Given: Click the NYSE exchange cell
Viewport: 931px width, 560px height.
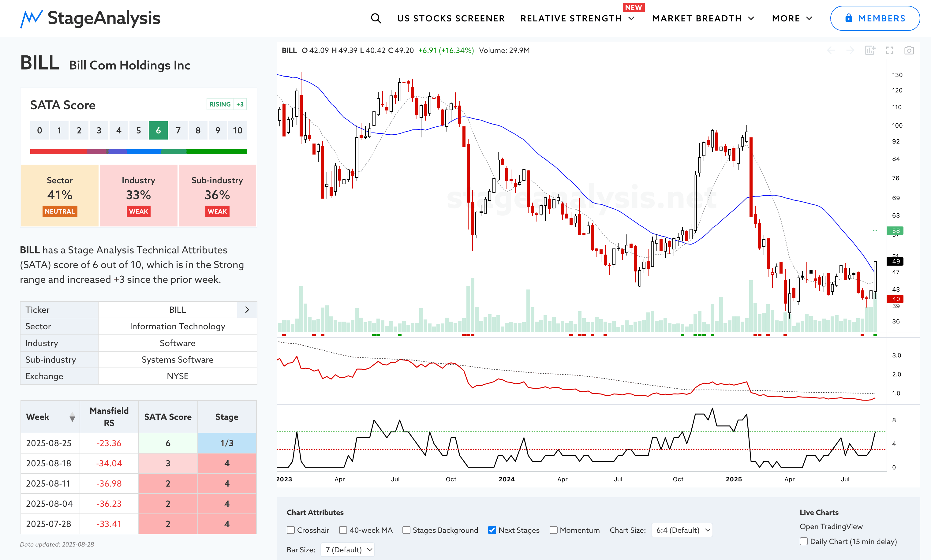Looking at the screenshot, I should [x=178, y=376].
